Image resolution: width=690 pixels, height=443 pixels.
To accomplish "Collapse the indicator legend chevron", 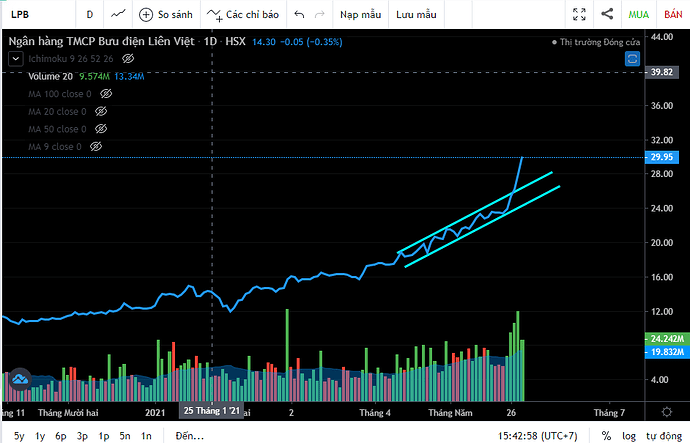I will 16,59.
